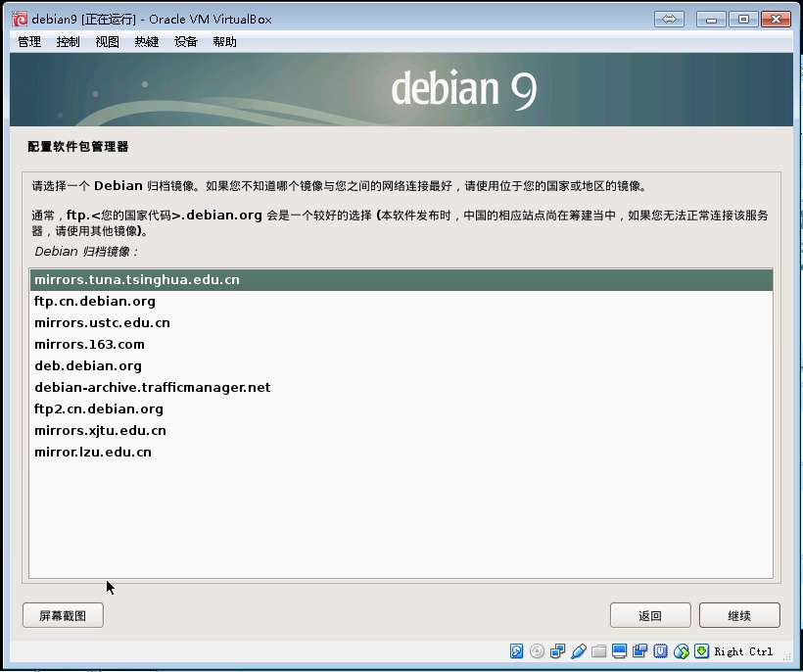Click the USB devices indicator icon
The image size is (803, 672).
pyautogui.click(x=578, y=651)
